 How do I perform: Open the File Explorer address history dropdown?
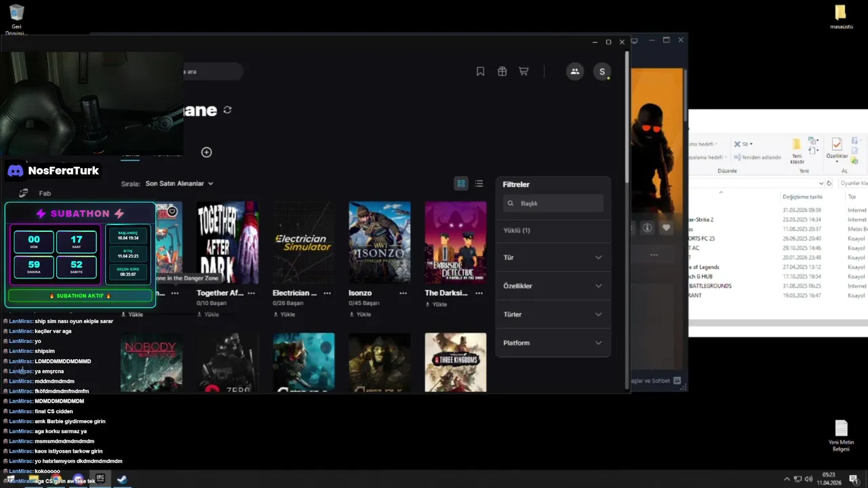(820, 183)
